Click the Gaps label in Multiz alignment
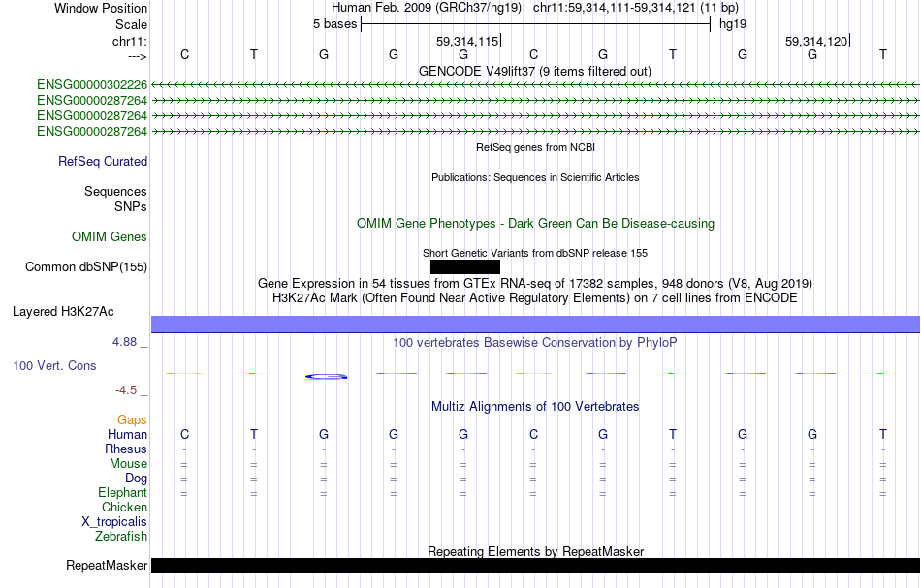This screenshot has height=588, width=921. coord(132,419)
